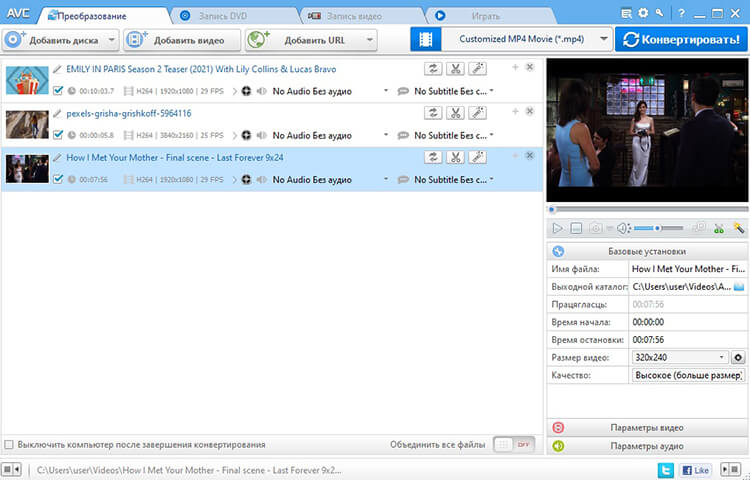Image resolution: width=750 pixels, height=480 pixels.
Task: Click the plus icon on the EMILY IN PARIS row
Action: (515, 67)
